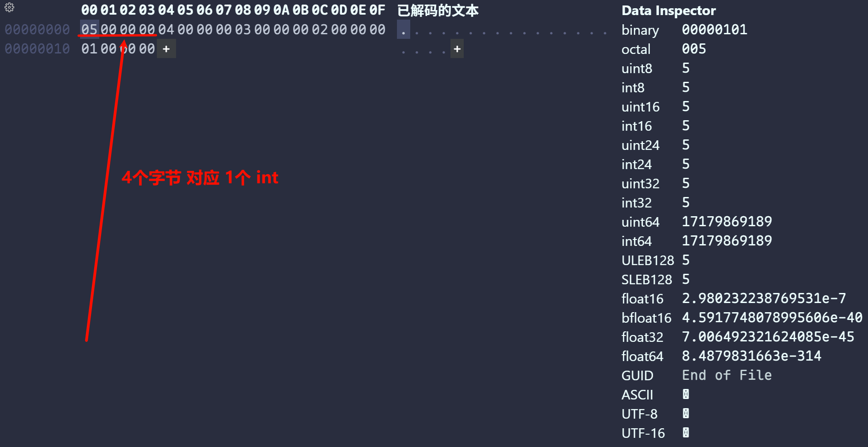Click the float32 value 7.006492321624085e-45
This screenshot has height=447, width=868.
[768, 337]
